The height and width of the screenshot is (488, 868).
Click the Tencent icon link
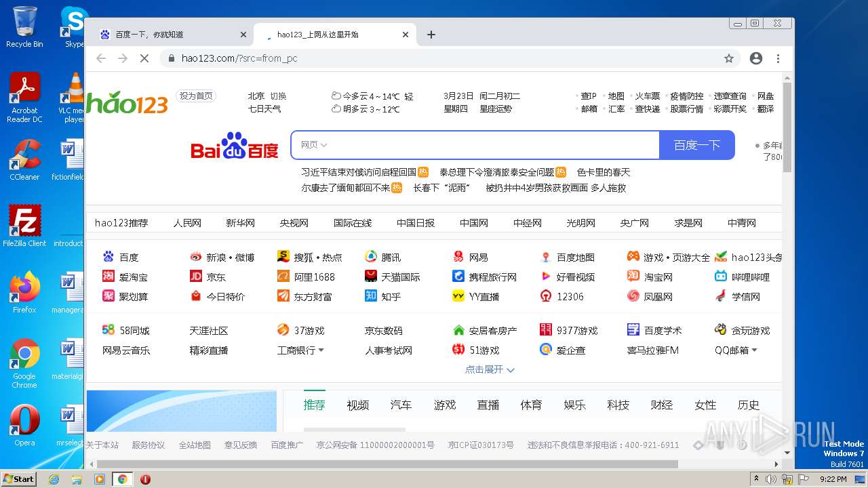[x=371, y=257]
